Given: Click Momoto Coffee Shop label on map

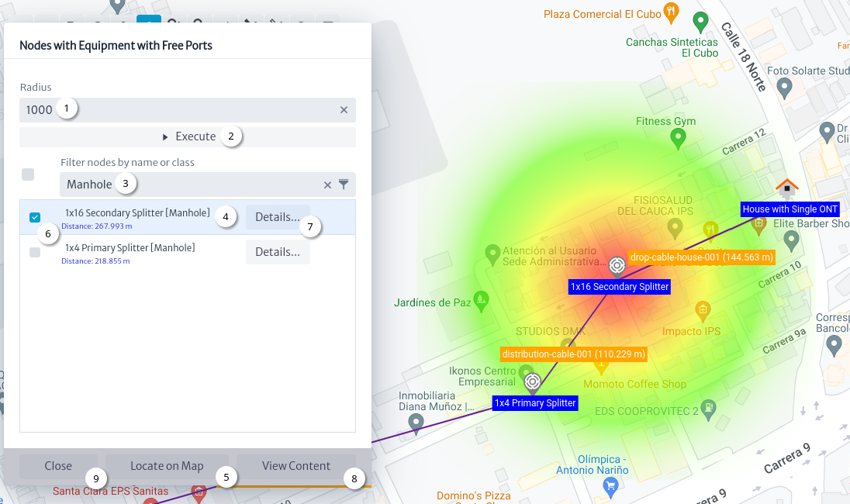Looking at the screenshot, I should (x=635, y=385).
